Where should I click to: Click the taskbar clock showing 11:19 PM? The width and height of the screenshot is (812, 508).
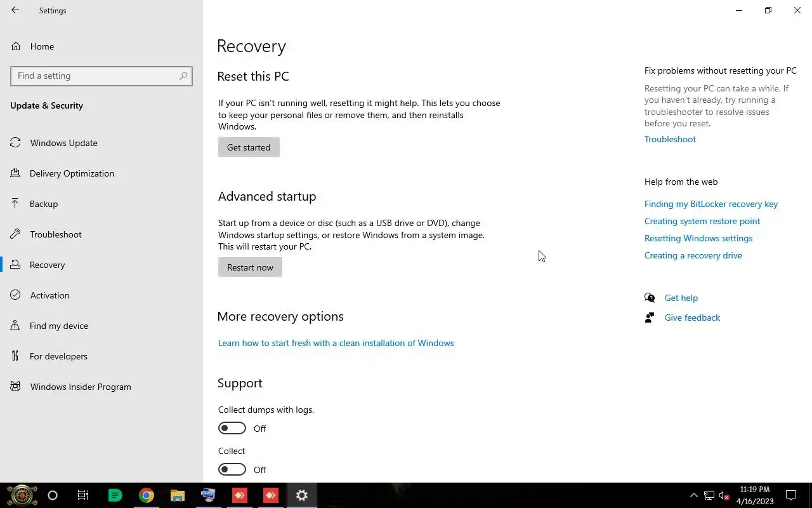(755, 495)
